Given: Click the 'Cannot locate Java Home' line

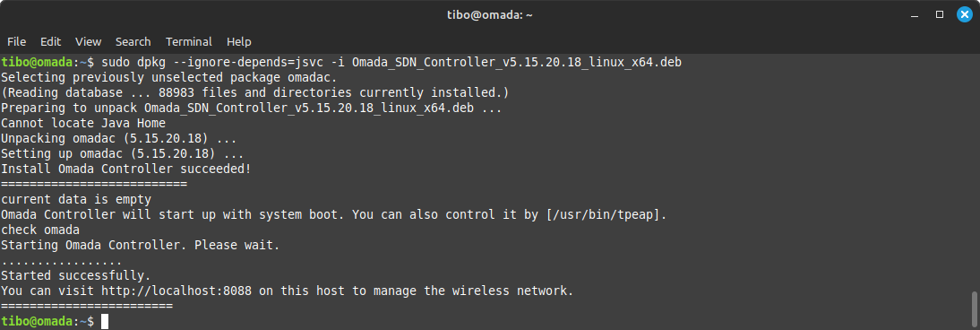Looking at the screenshot, I should (x=83, y=124).
